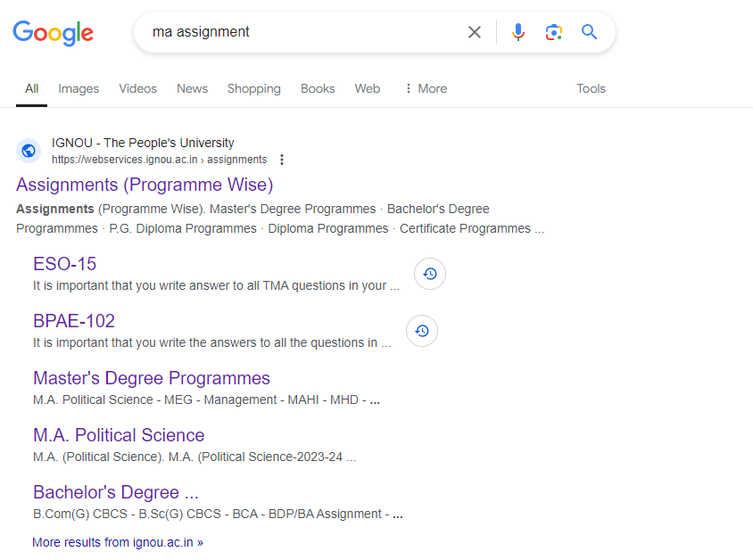The width and height of the screenshot is (753, 560).
Task: Open the three-dot menu on IGNOU result
Action: pos(282,159)
